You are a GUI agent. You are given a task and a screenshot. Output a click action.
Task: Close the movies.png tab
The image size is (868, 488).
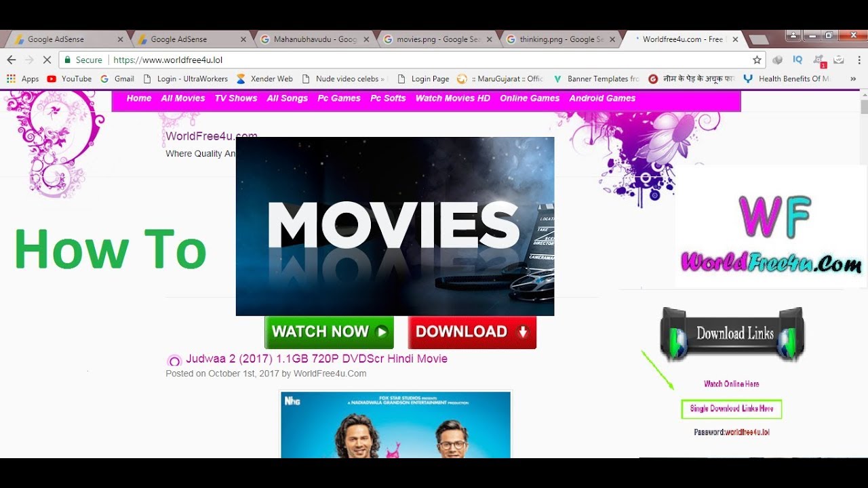pos(489,39)
